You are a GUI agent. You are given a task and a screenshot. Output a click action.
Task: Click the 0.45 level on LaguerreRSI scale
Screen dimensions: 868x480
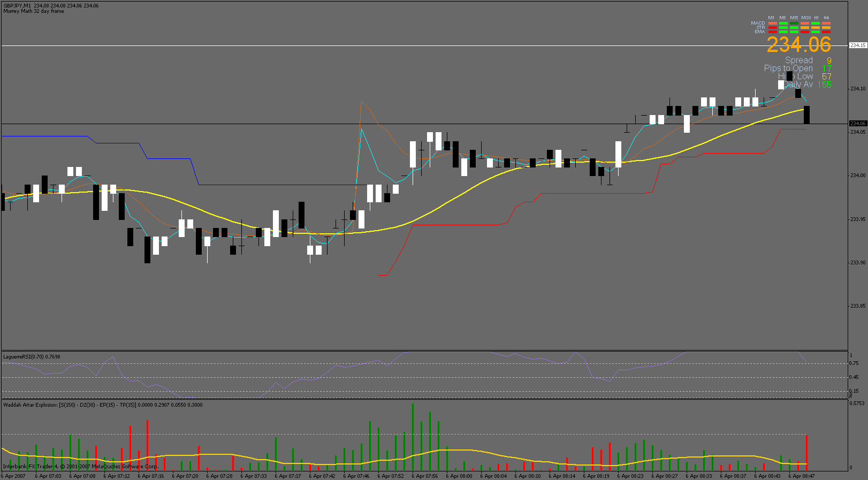point(854,377)
